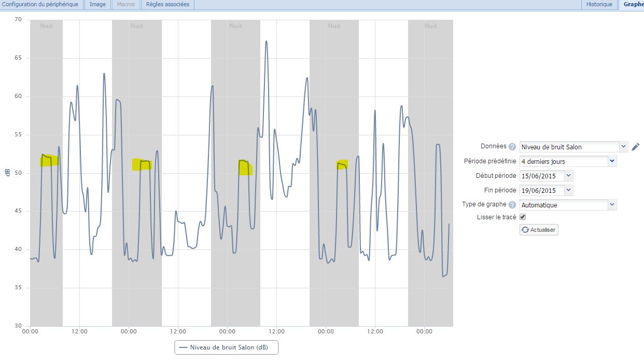Open the Historique tab
This screenshot has height=364, width=644.
(599, 4)
